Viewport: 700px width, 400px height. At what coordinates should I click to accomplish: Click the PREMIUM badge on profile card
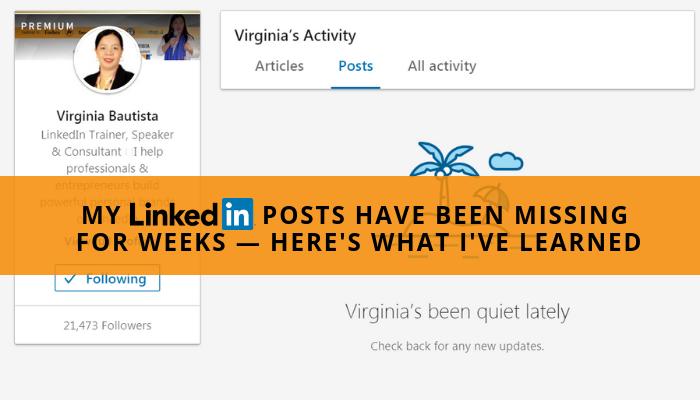[47, 26]
